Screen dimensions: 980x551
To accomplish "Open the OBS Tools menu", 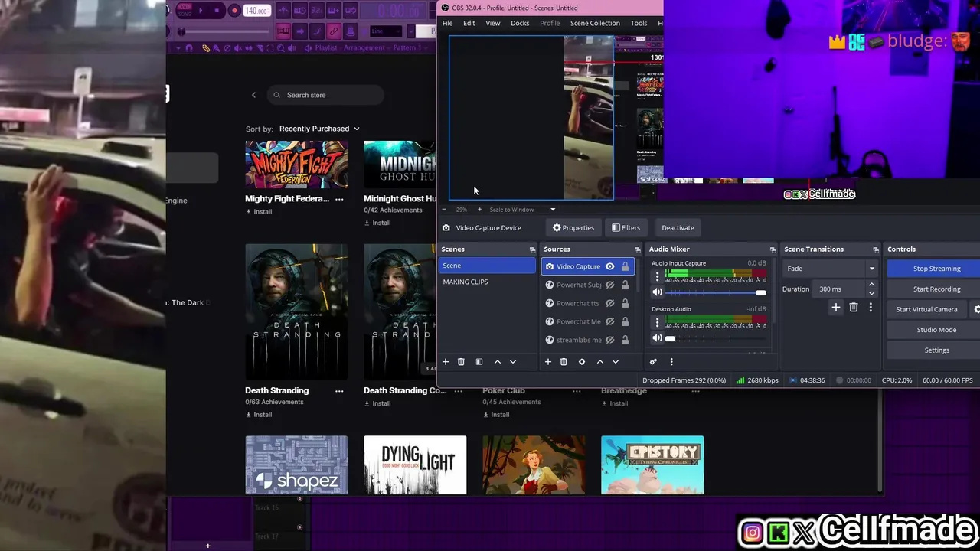I will 639,23.
